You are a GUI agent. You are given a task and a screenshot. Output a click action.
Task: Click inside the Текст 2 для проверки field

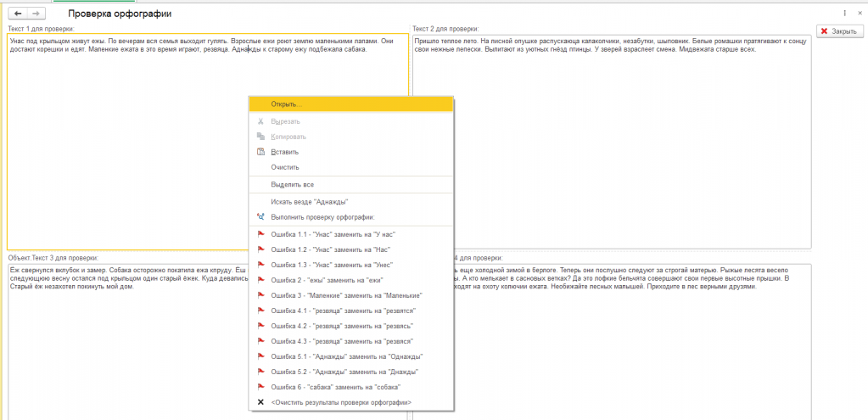pos(612,141)
